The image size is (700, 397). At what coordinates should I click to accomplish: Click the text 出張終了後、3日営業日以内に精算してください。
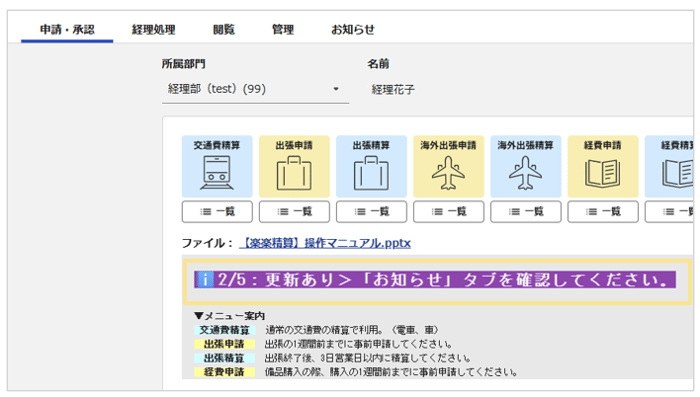click(x=368, y=358)
